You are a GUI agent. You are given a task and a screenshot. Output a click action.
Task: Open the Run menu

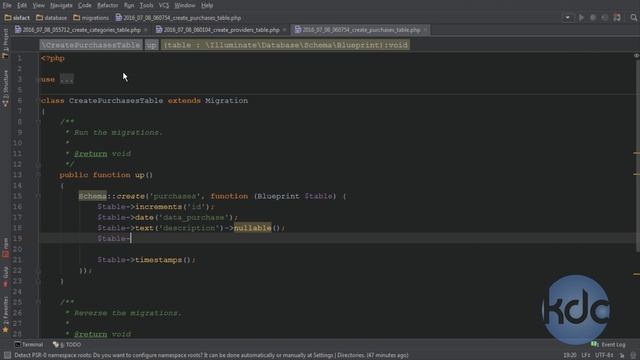[129, 5]
